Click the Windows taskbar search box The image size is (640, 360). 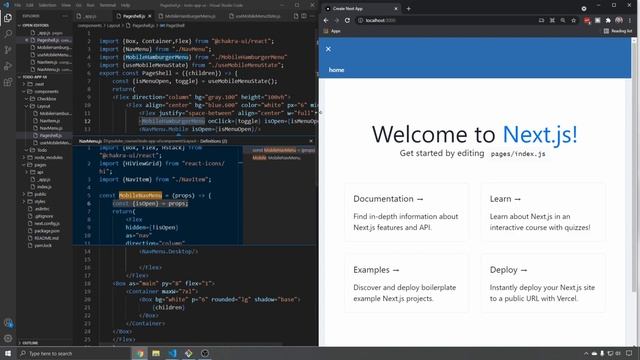pos(73,353)
